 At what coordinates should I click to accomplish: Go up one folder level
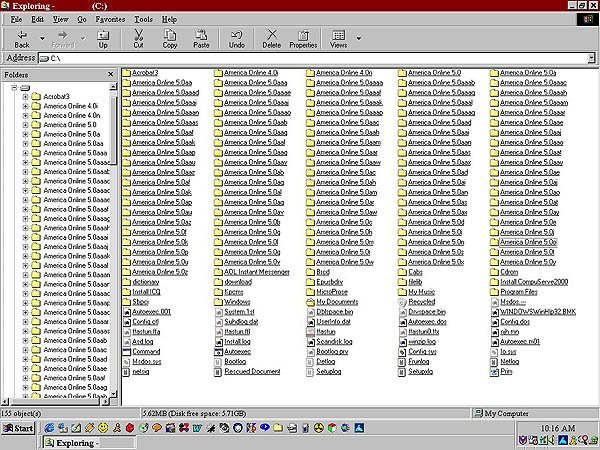[x=102, y=38]
